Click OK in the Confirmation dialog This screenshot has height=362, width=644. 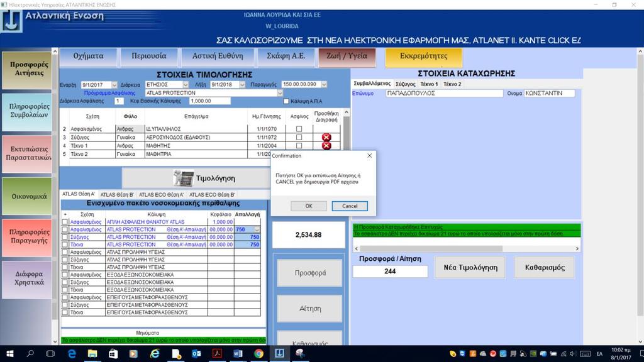point(309,206)
